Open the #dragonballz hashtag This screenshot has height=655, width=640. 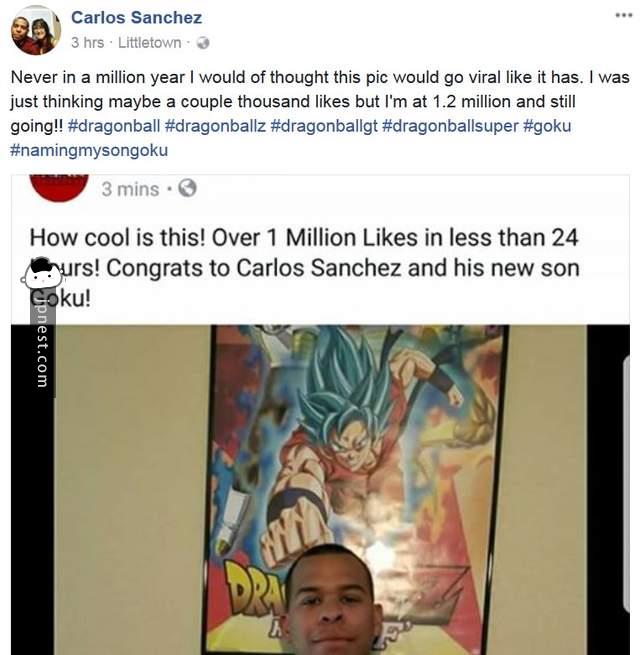click(215, 126)
